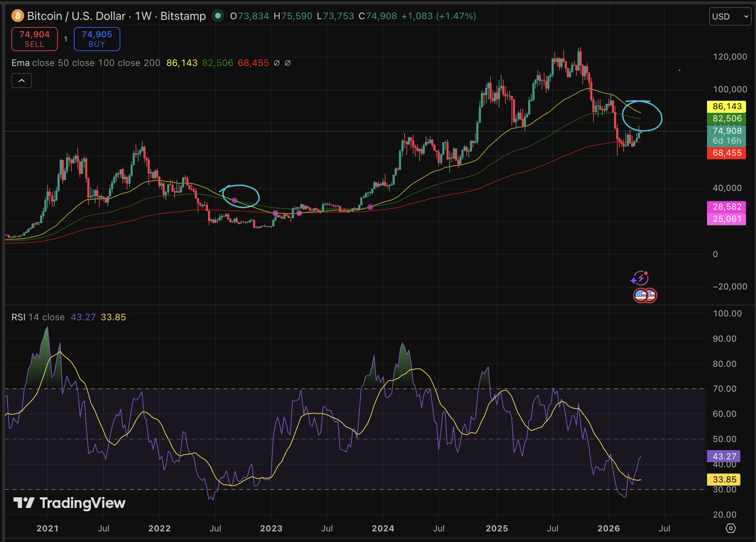Toggle the dotted 74,908 price line label

(726, 131)
